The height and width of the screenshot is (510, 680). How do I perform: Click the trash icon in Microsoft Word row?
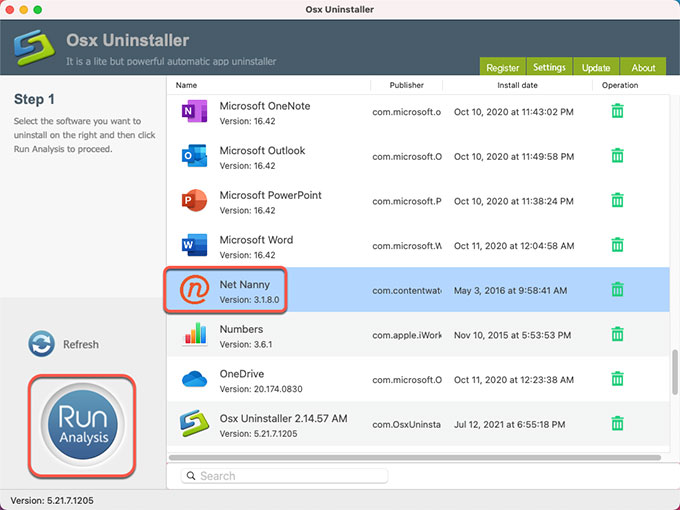617,245
